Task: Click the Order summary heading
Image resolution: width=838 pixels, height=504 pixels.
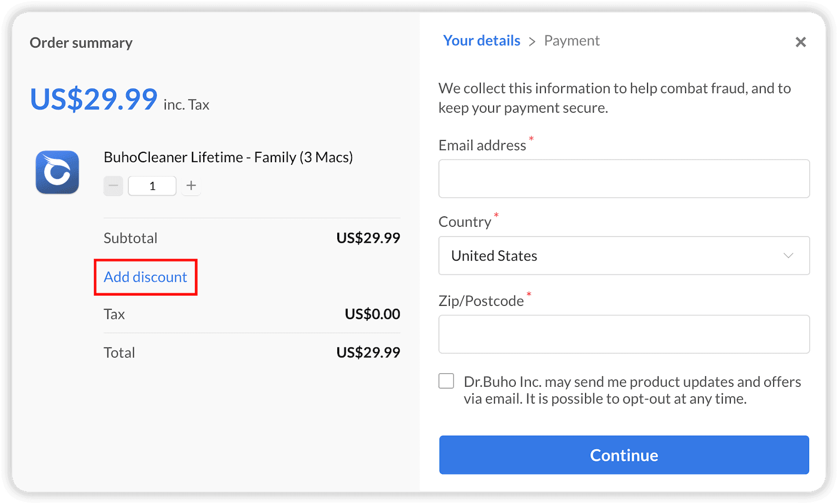Action: coord(81,42)
